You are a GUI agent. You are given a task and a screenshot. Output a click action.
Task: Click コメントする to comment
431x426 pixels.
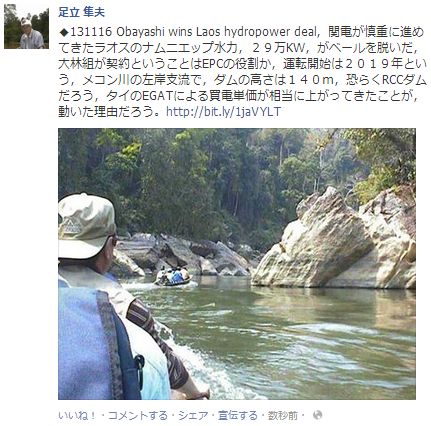point(138,416)
